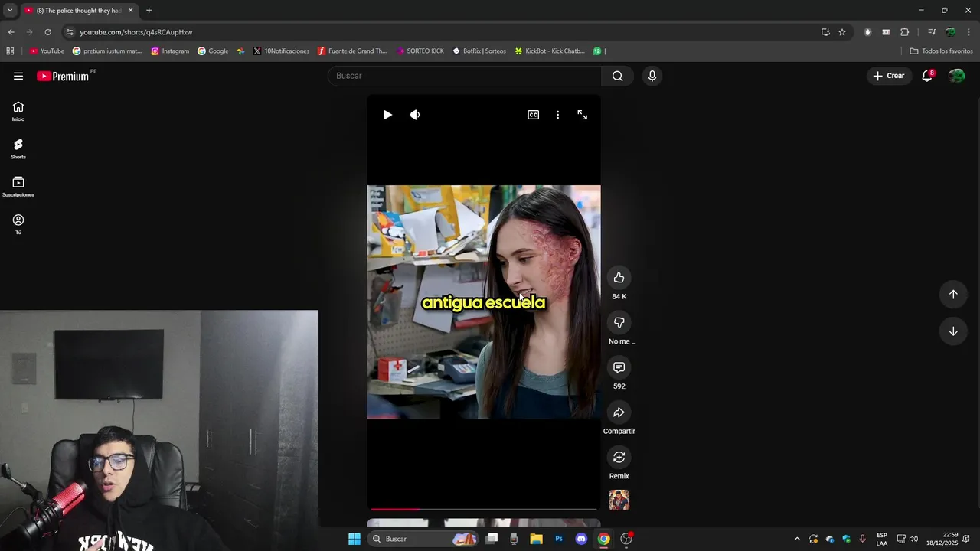The width and height of the screenshot is (980, 551).
Task: Mute the Short's volume
Action: point(415,115)
